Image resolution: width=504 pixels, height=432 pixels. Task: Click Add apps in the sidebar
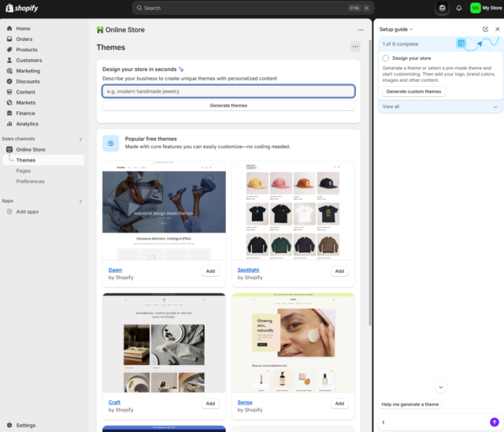click(28, 211)
